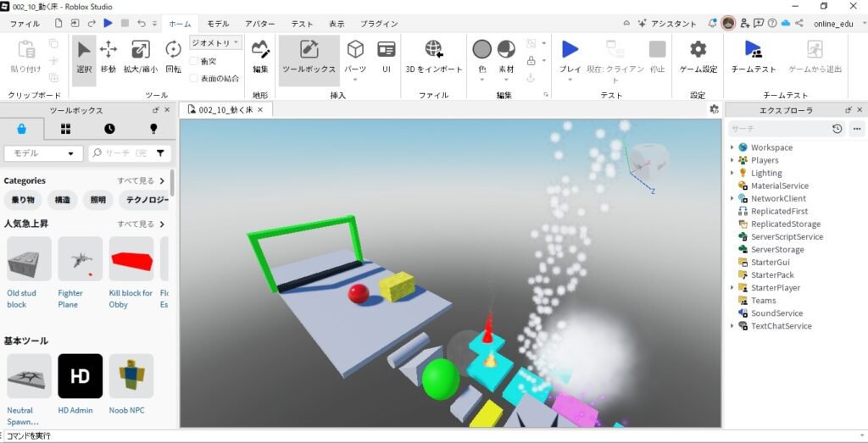Open the Toolbox (ツールボックス) panel button
Screen dimensions: 868x443
(x=309, y=56)
